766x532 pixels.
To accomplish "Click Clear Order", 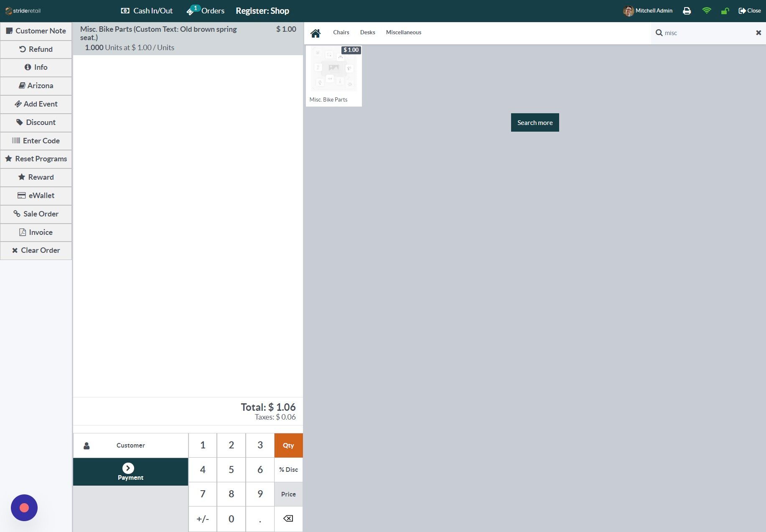I will [x=36, y=250].
